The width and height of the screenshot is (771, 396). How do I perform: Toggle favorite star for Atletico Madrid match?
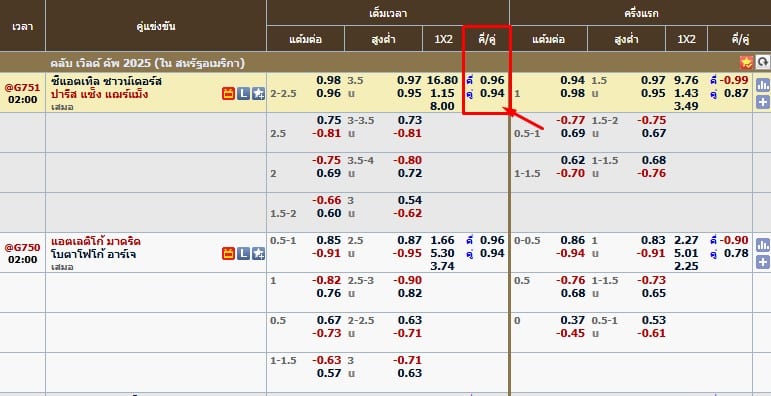point(259,253)
